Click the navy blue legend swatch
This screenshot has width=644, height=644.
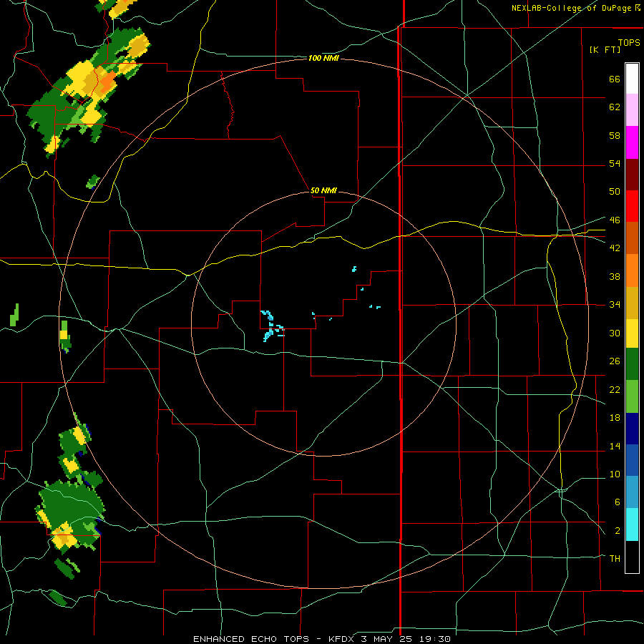tap(632, 429)
